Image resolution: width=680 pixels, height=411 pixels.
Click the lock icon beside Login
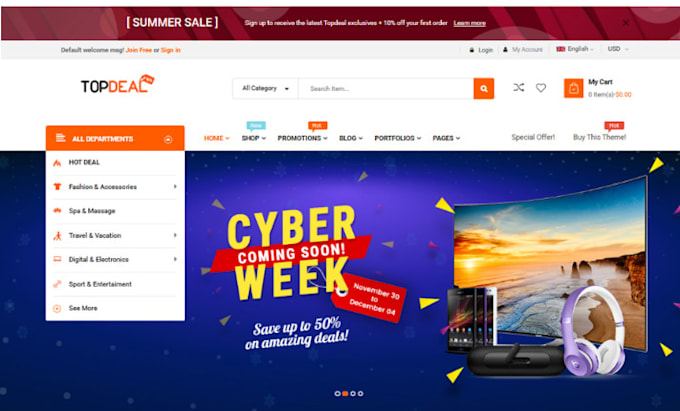coord(471,50)
